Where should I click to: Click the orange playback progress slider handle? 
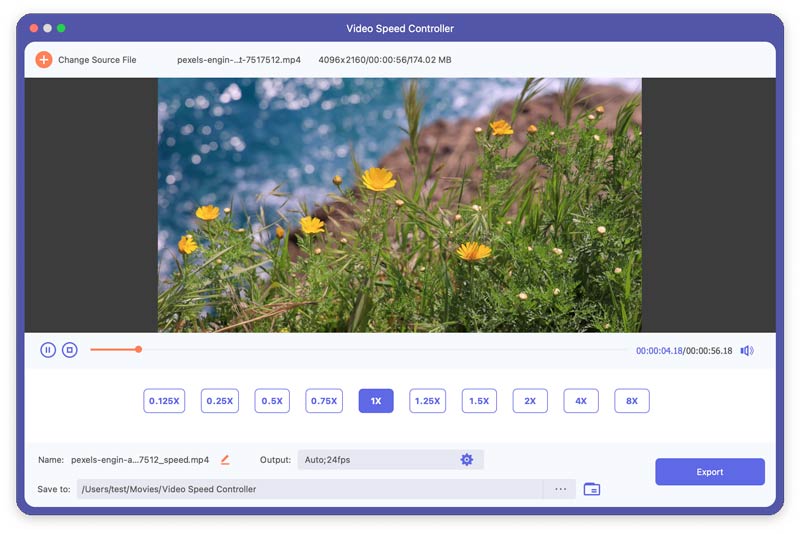(138, 349)
